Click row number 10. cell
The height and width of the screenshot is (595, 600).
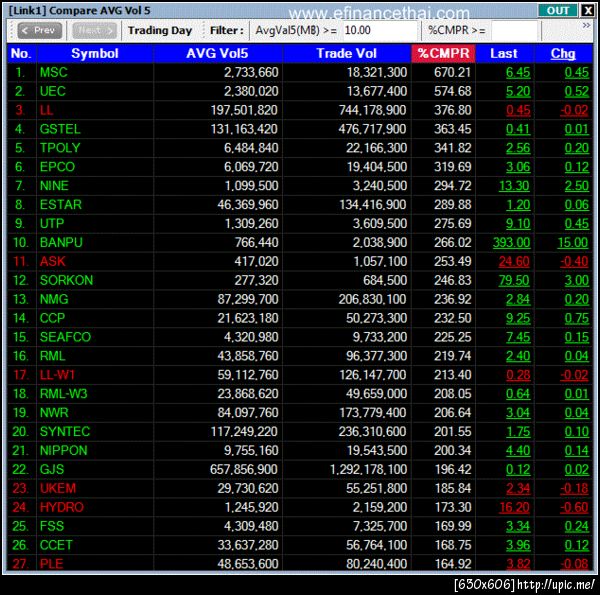click(21, 243)
